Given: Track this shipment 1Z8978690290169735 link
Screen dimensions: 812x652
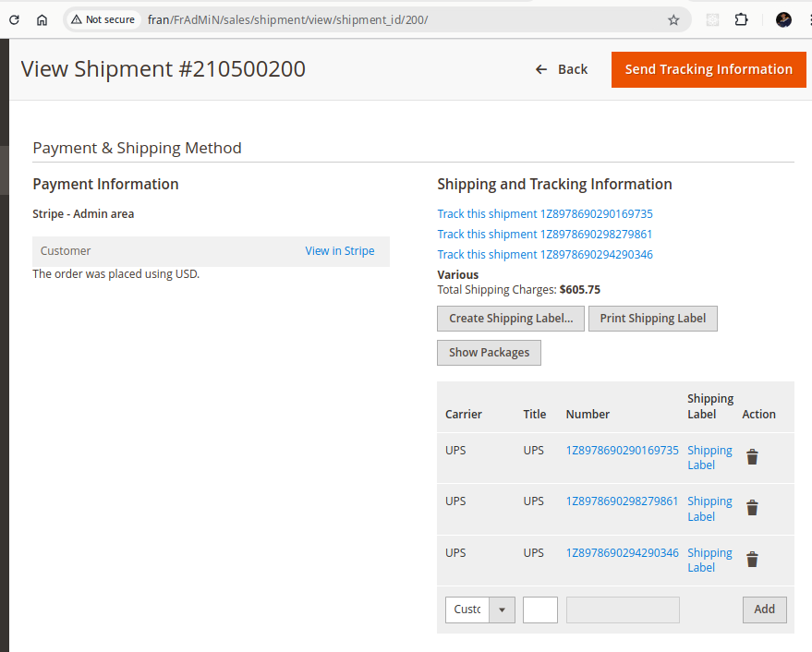Looking at the screenshot, I should [545, 214].
